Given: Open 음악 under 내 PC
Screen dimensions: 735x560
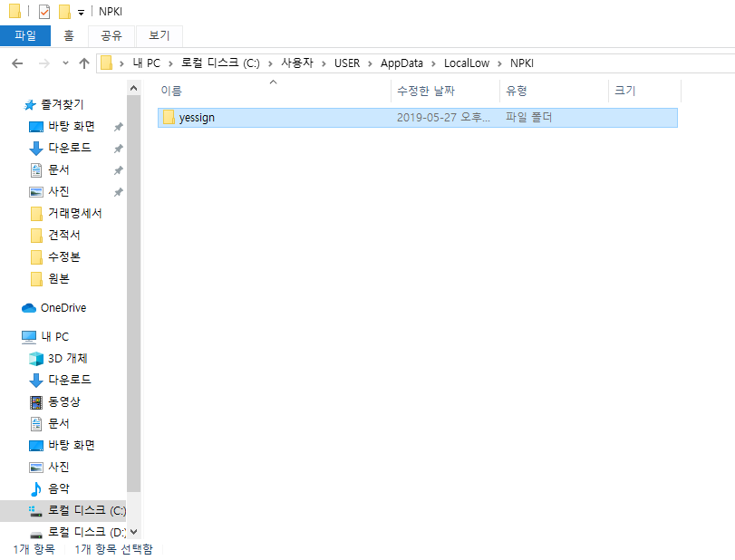Looking at the screenshot, I should 59,488.
